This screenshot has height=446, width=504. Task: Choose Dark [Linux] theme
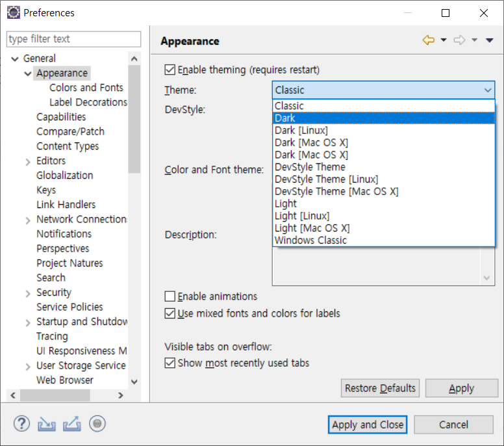383,130
